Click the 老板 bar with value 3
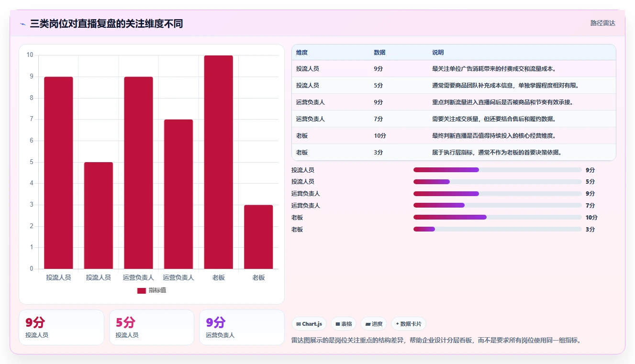 [258, 237]
